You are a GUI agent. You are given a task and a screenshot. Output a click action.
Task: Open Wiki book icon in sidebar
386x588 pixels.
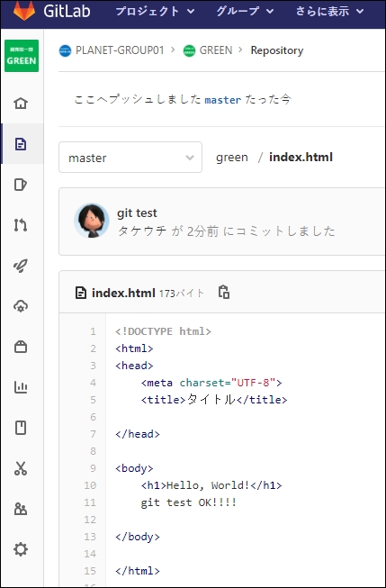21,428
